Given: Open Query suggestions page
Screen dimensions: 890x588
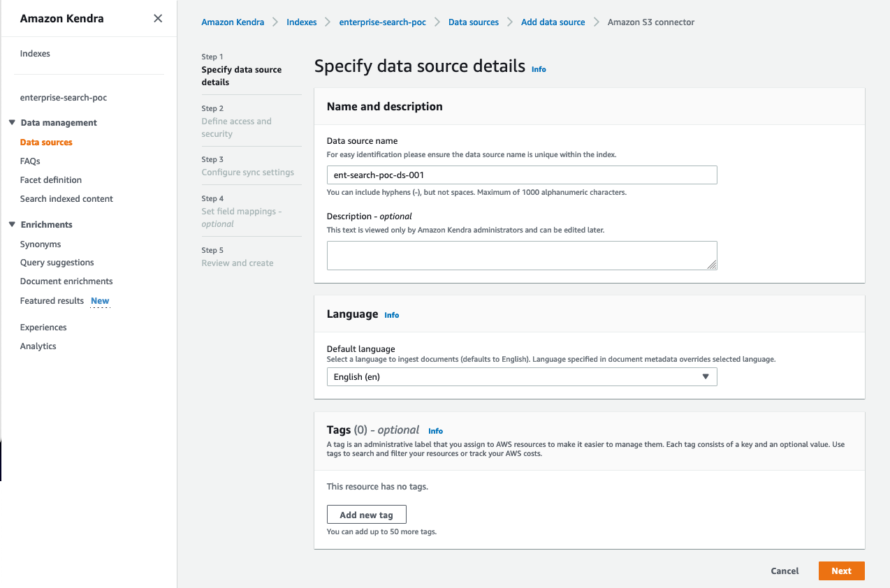Looking at the screenshot, I should 57,263.
